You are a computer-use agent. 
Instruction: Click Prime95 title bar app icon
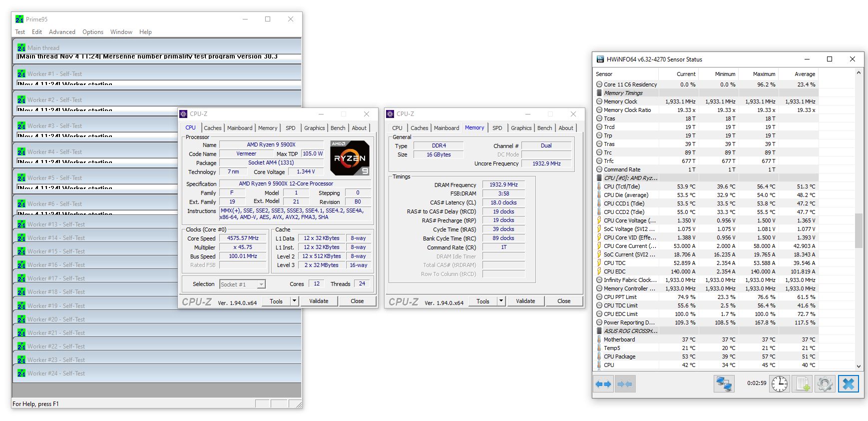(19, 19)
